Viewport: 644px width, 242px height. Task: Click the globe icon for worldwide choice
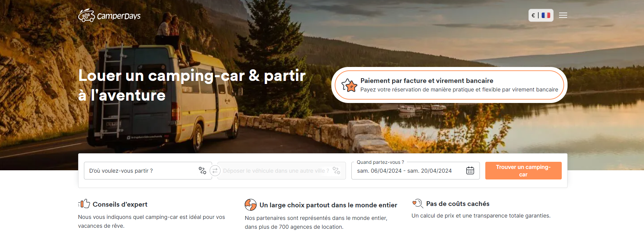(250, 205)
